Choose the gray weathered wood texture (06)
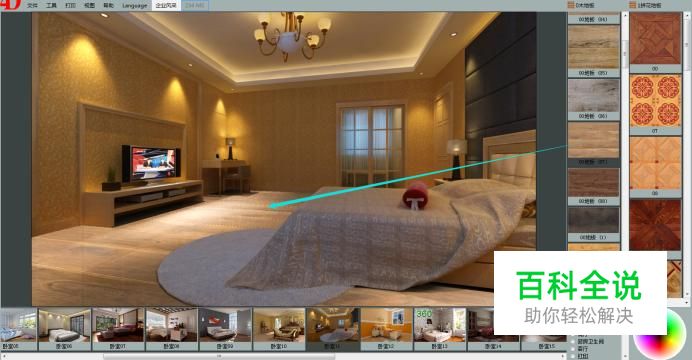 pos(594,96)
